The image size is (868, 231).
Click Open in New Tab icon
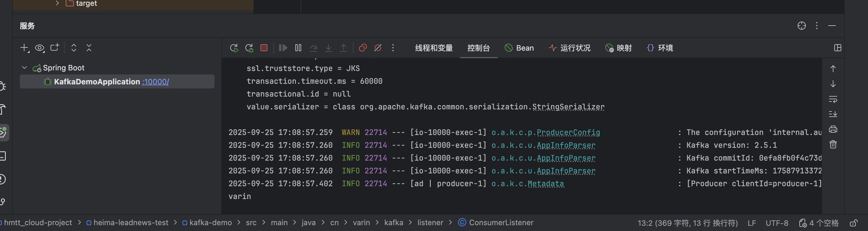tap(55, 47)
